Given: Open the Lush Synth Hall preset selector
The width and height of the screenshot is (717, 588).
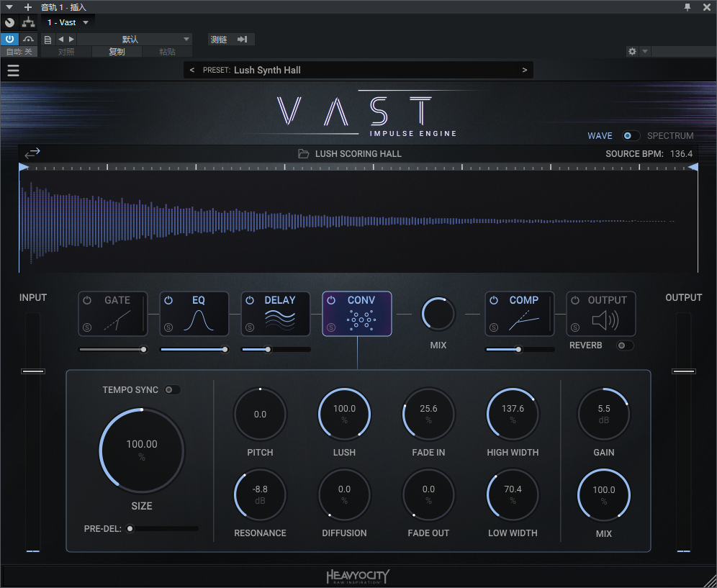Looking at the screenshot, I should click(x=358, y=70).
